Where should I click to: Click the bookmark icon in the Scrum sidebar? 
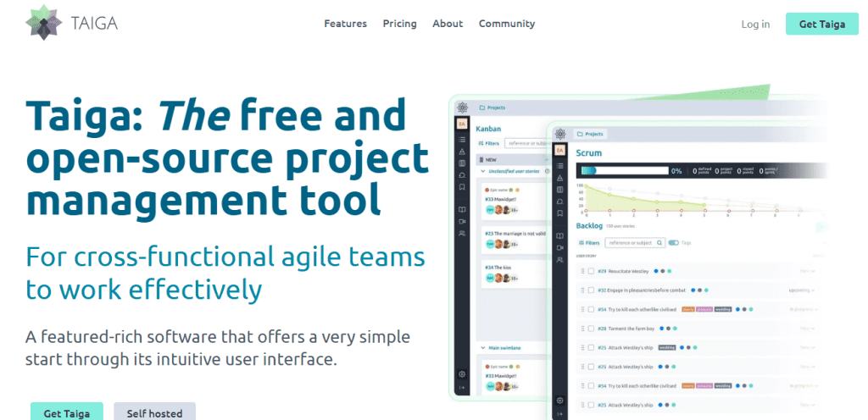(559, 213)
